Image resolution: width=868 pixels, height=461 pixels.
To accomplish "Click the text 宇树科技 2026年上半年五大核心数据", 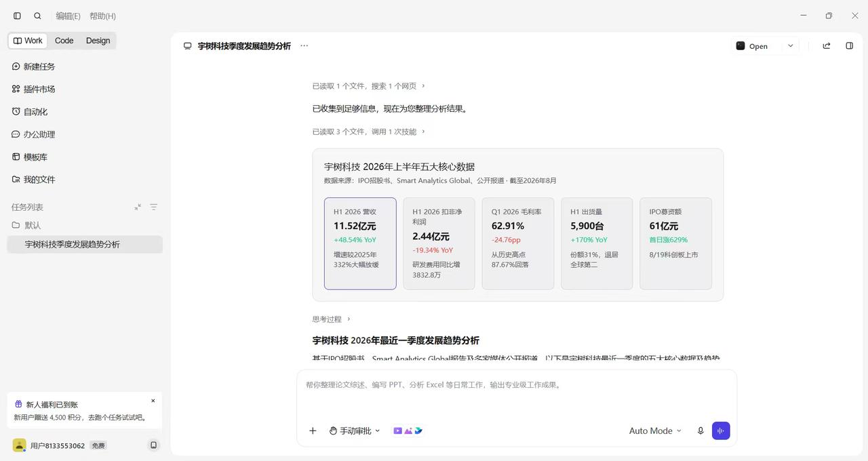I will (399, 167).
